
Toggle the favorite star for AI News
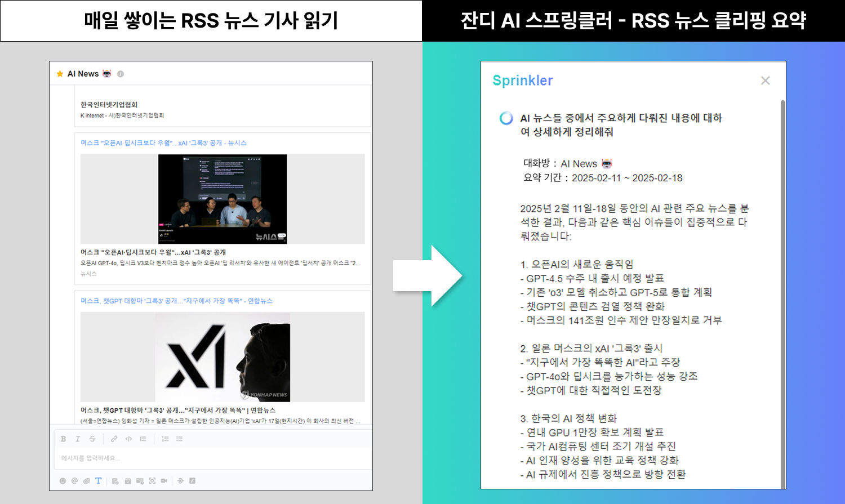[60, 74]
